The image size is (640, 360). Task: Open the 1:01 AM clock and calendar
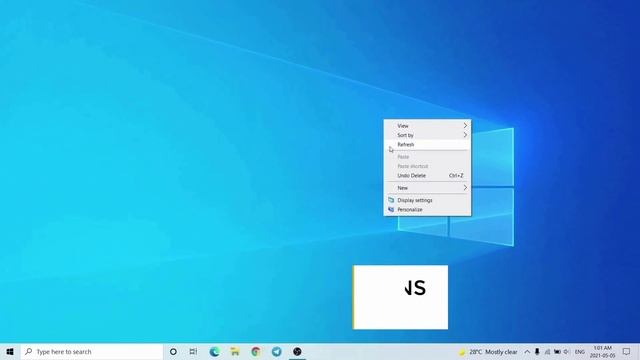pyautogui.click(x=602, y=351)
